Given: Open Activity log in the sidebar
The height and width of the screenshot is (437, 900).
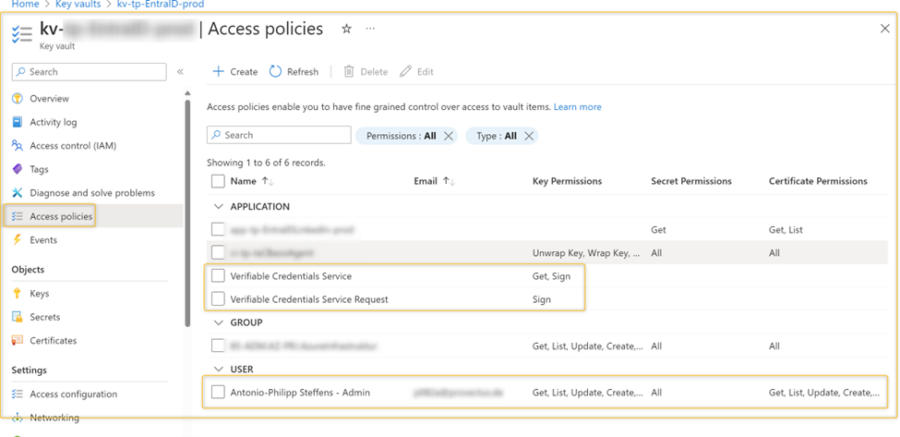Looking at the screenshot, I should coord(53,122).
